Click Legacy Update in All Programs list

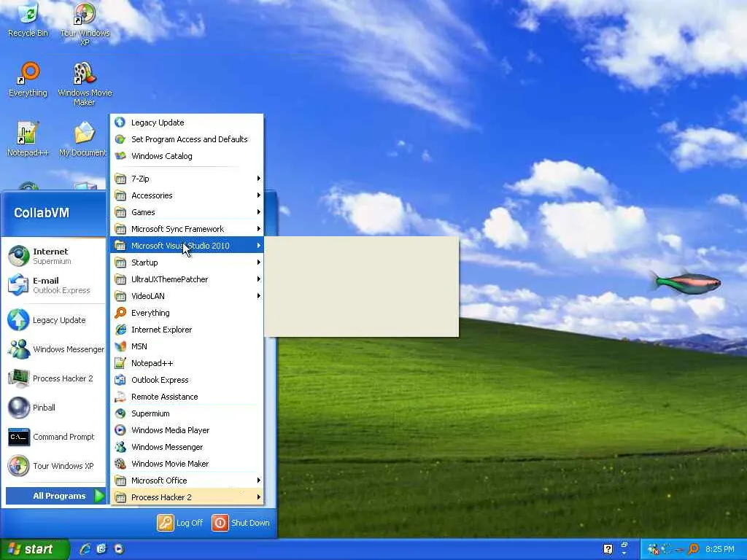click(187, 122)
